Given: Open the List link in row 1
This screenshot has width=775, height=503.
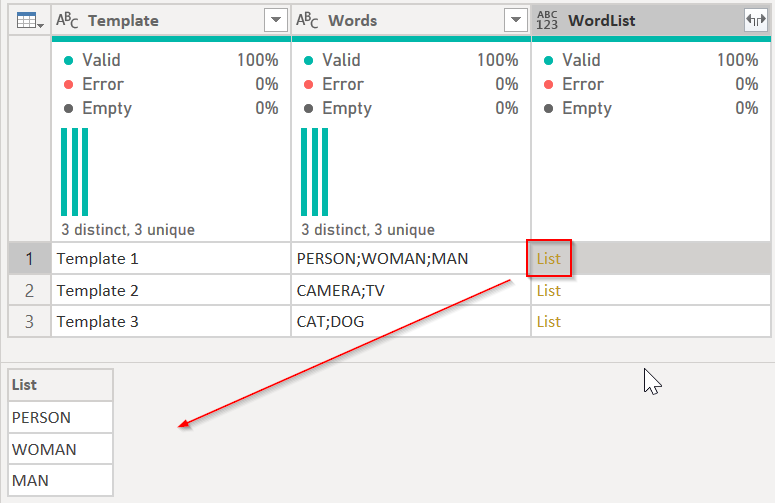Looking at the screenshot, I should (549, 258).
